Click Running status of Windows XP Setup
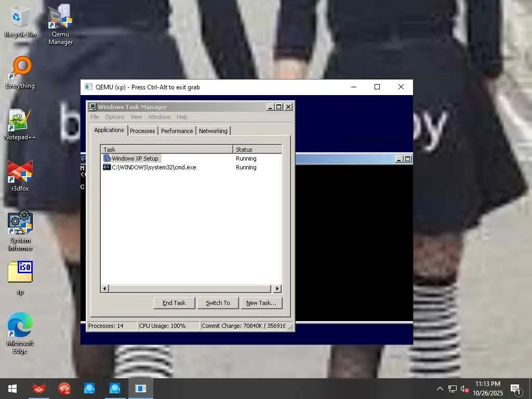This screenshot has height=399, width=532. [246, 158]
